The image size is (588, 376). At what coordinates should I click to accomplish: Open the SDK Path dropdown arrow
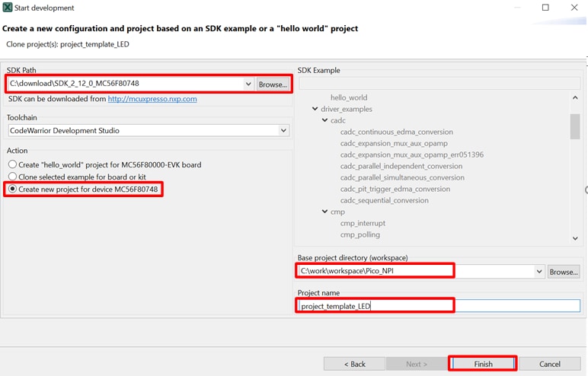[x=248, y=84]
